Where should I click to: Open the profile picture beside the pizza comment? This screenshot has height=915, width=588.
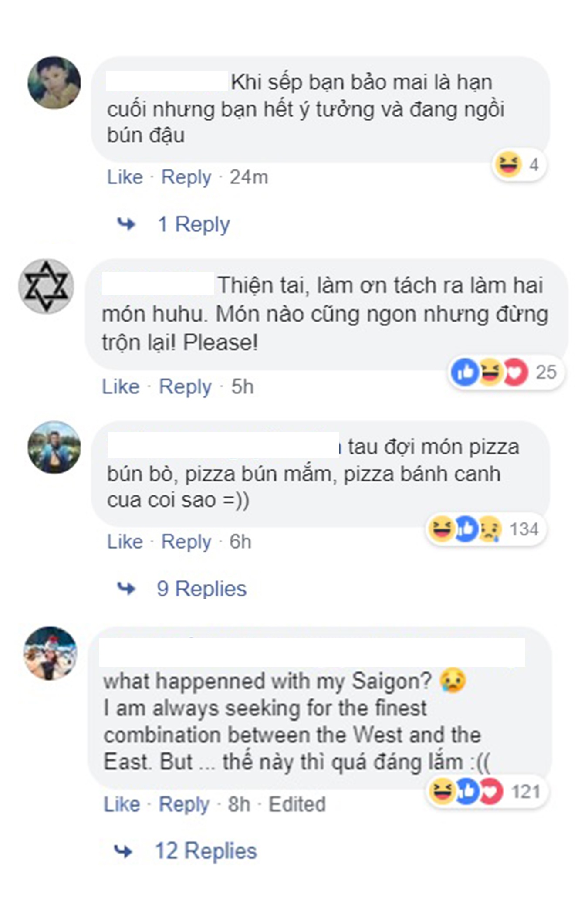pos(54,447)
